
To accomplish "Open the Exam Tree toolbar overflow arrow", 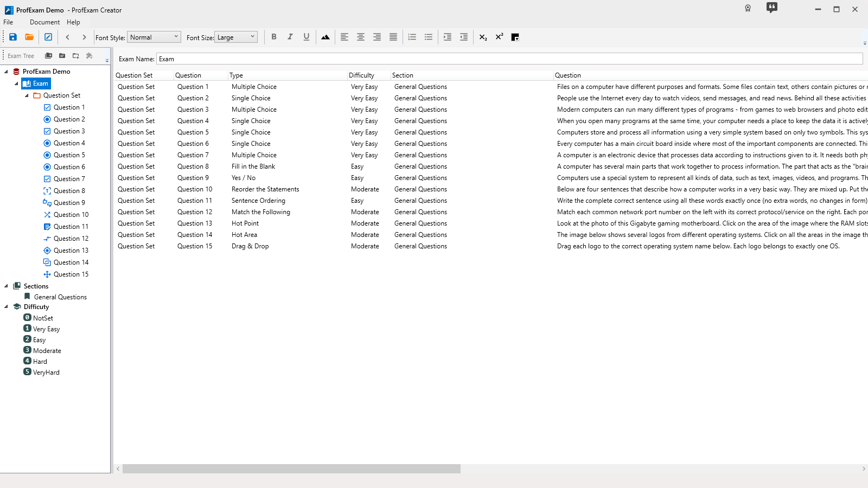I will point(107,61).
